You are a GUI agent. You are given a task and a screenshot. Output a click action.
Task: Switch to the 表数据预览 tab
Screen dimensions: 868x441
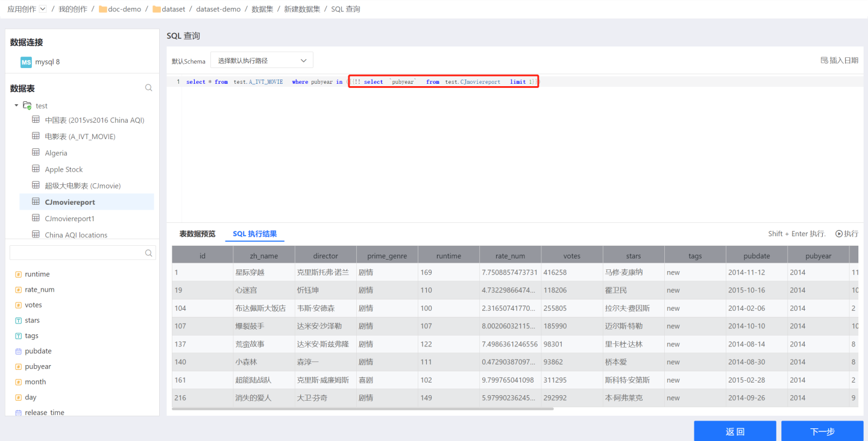pyautogui.click(x=197, y=234)
